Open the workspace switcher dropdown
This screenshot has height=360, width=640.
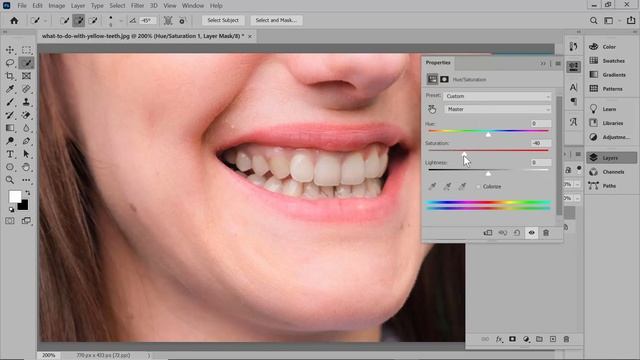(x=611, y=20)
